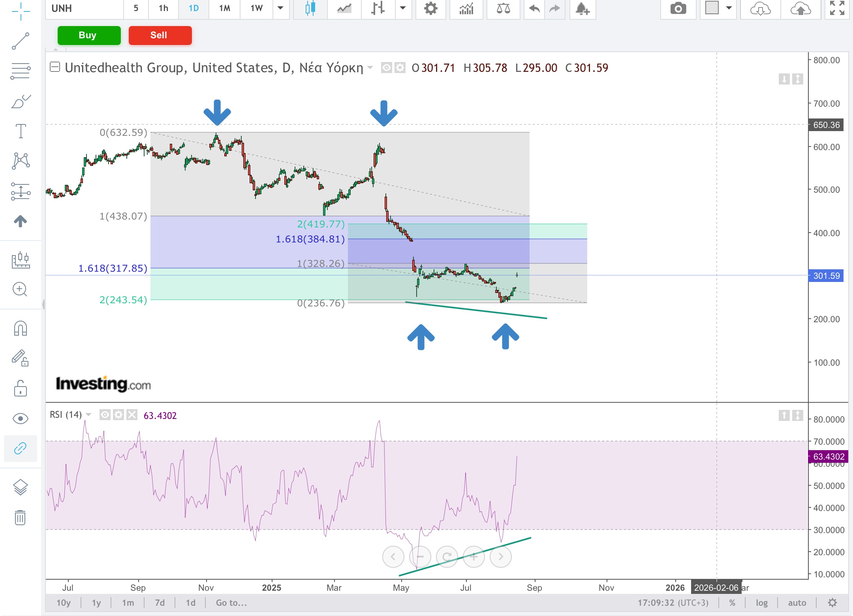The image size is (853, 616).
Task: Open the pattern drawing tools
Action: (x=21, y=161)
